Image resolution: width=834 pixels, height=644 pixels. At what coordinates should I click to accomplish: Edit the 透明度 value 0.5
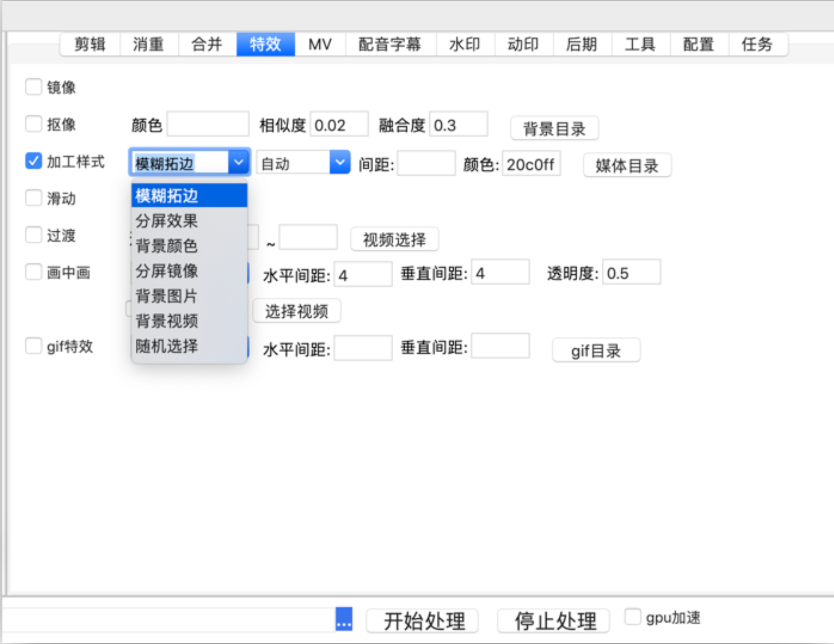point(632,272)
